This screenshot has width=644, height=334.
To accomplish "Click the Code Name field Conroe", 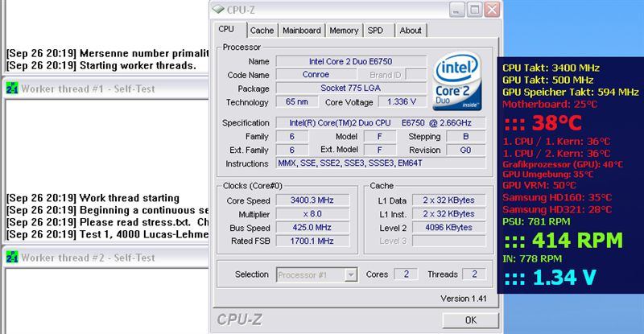I will coord(316,74).
